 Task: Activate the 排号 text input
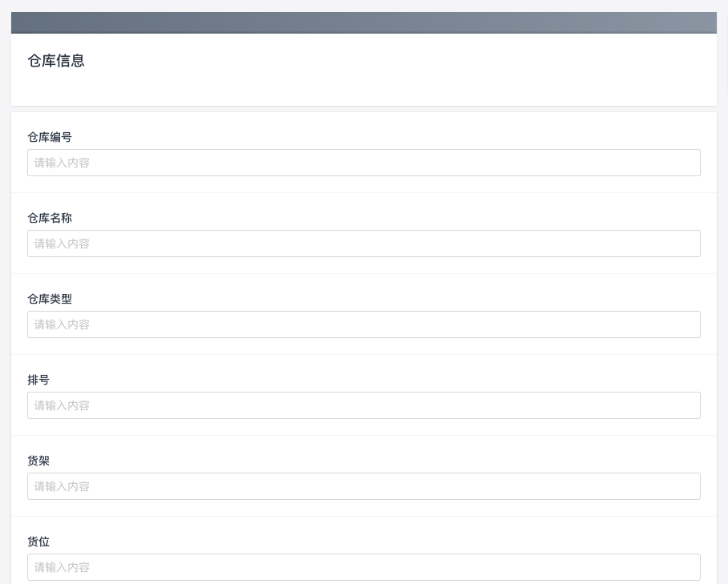pos(363,405)
